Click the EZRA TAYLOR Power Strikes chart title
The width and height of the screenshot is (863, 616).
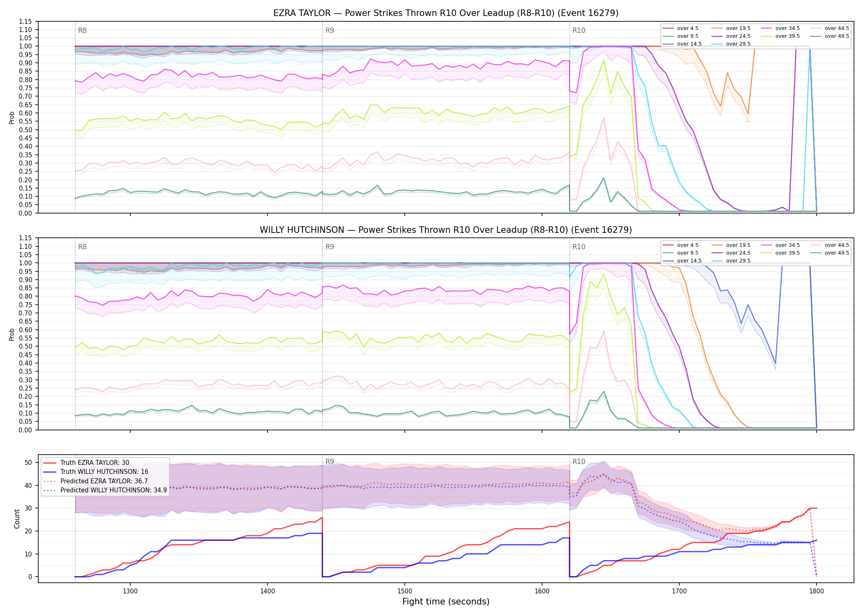point(446,13)
